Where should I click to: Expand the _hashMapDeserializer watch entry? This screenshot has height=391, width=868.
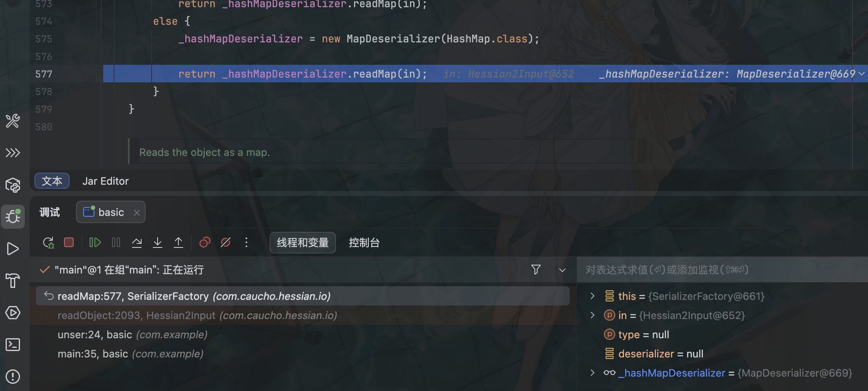point(592,373)
